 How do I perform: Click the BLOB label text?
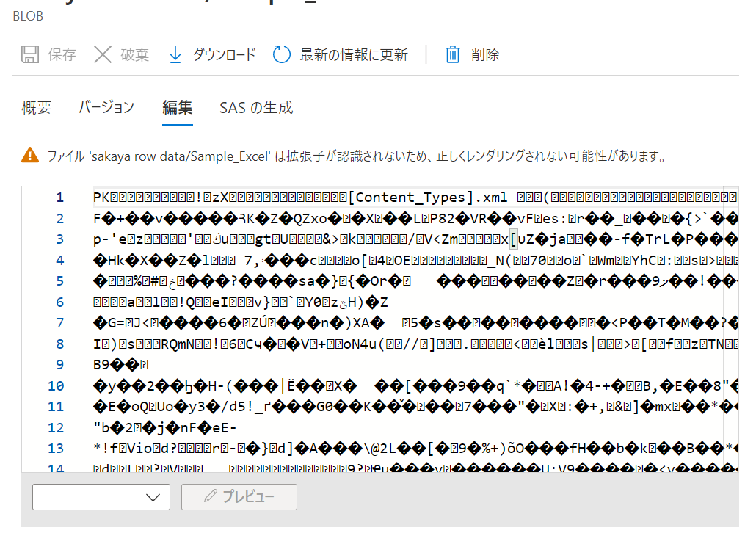(x=28, y=16)
